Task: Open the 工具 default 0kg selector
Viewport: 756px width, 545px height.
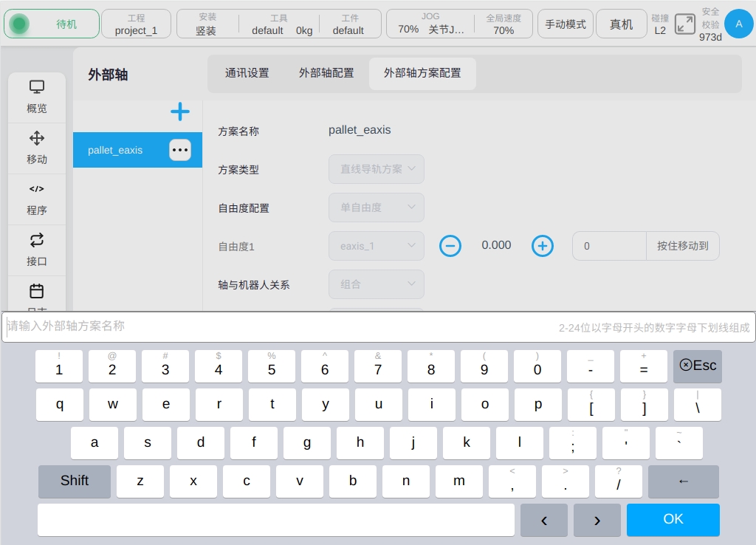Action: (x=279, y=24)
